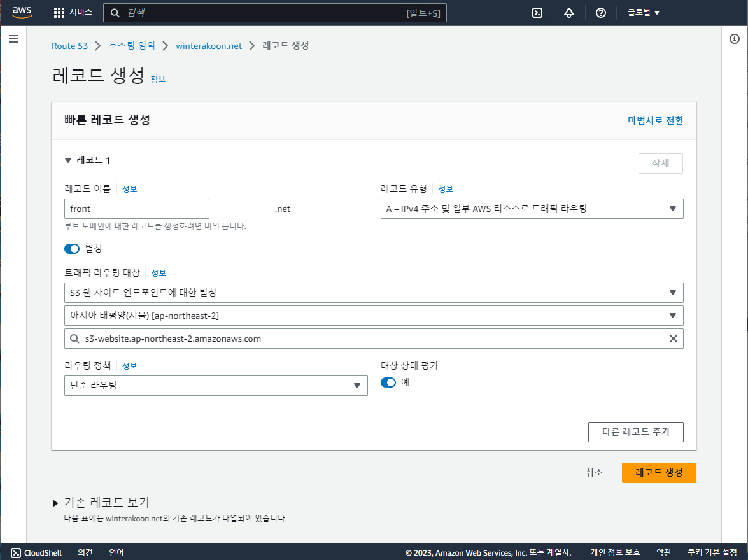Viewport: 748px width, 560px height.
Task: Click 다른 레코드 추가 button
Action: click(x=636, y=432)
